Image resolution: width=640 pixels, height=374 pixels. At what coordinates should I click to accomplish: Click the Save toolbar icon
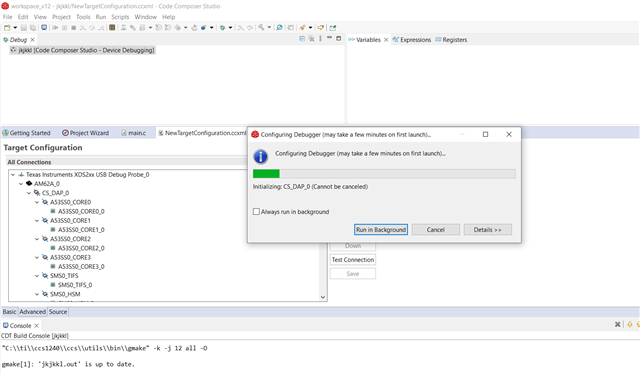click(x=24, y=28)
